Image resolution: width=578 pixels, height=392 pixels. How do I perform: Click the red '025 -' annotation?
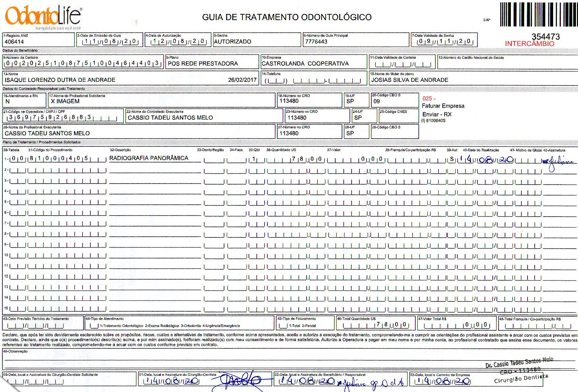429,98
